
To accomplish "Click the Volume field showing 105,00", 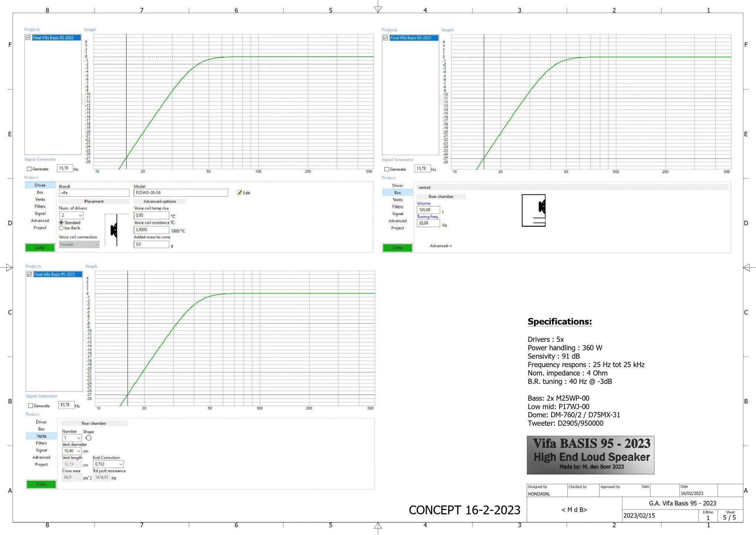I will pyautogui.click(x=428, y=210).
